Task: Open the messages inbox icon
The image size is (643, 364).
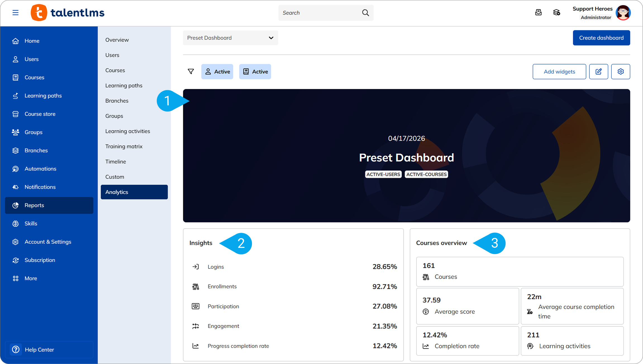Action: (x=538, y=13)
